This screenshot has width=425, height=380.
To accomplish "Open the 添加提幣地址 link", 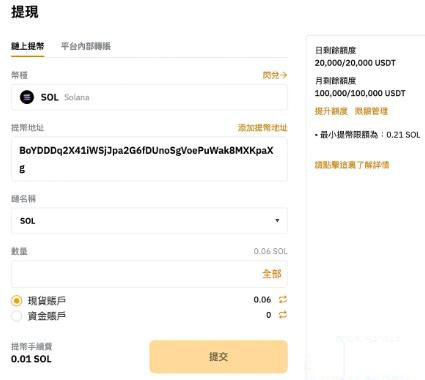I will tap(262, 127).
